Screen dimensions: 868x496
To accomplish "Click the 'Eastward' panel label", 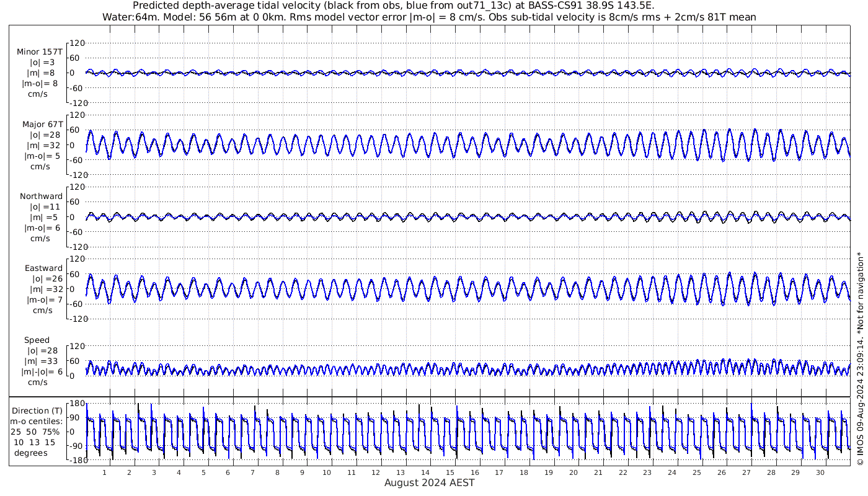I will click(44, 268).
